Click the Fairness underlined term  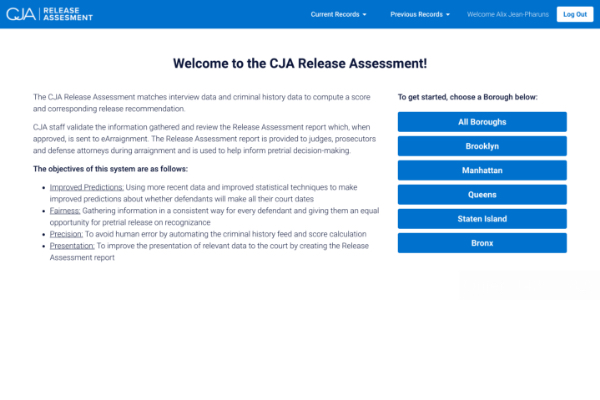pyautogui.click(x=65, y=211)
